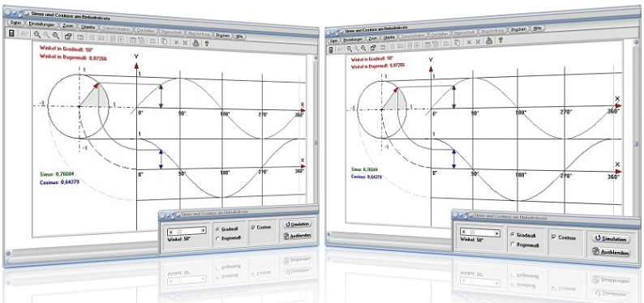The image size is (644, 303).
Task: Click the Simulation button in left control panel
Action: point(297,224)
